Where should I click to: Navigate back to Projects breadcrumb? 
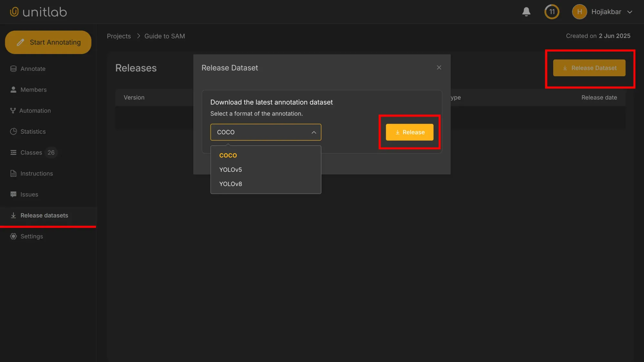point(119,36)
